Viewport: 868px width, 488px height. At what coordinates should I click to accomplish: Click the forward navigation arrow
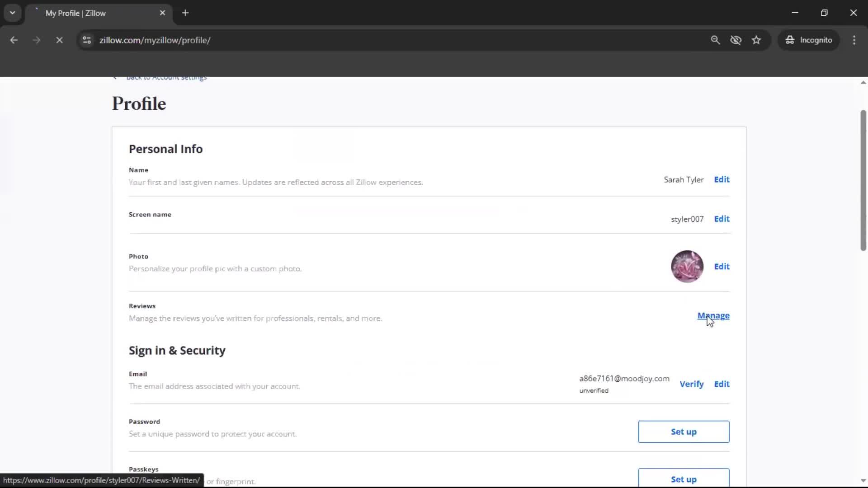click(36, 40)
